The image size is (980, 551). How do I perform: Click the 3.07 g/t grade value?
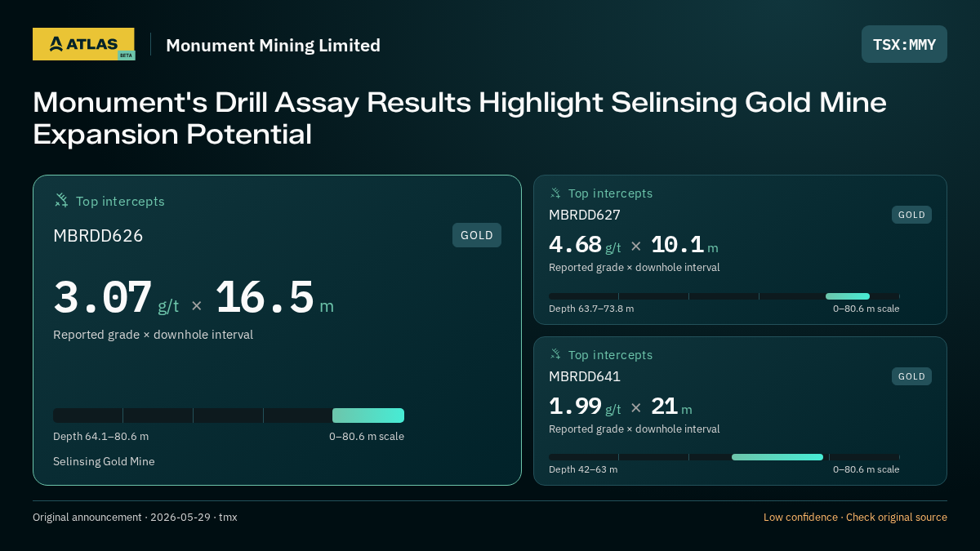click(x=116, y=298)
